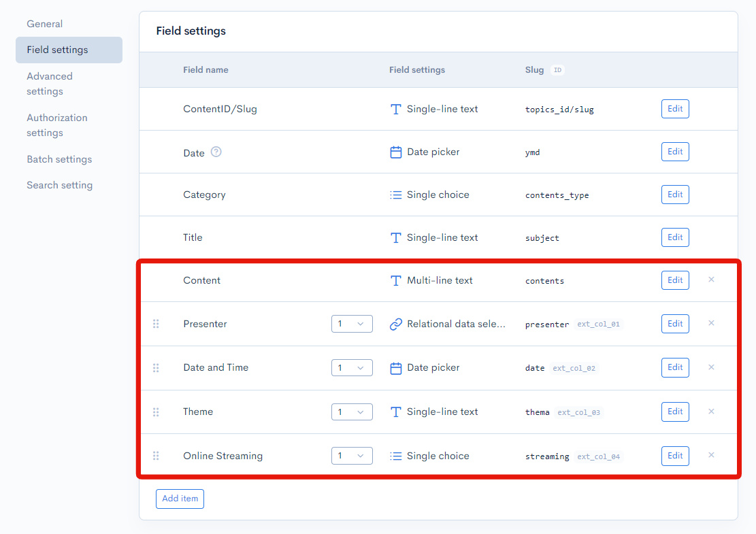Open the General settings tab
Screen dimensions: 756x534
click(x=45, y=24)
